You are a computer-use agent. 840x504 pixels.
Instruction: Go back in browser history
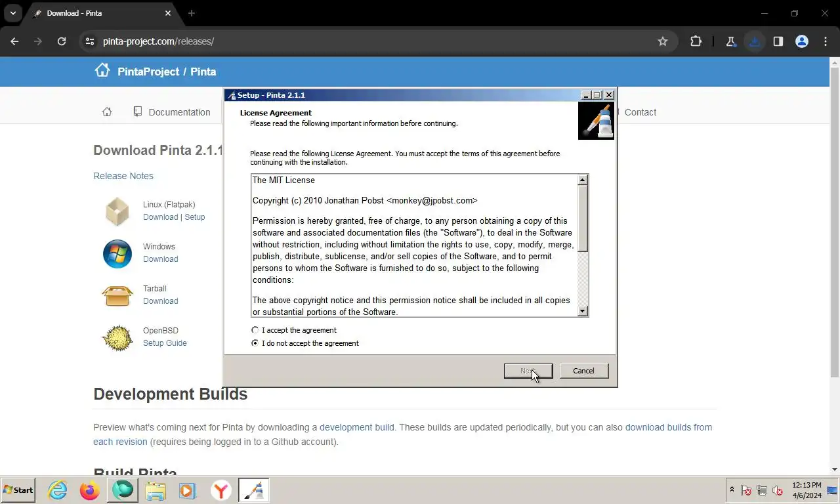click(14, 41)
